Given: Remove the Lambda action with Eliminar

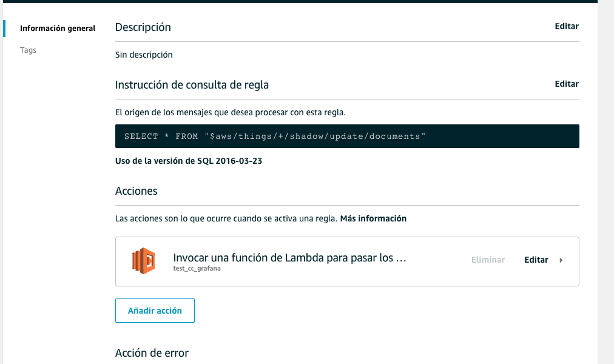Looking at the screenshot, I should pos(488,260).
